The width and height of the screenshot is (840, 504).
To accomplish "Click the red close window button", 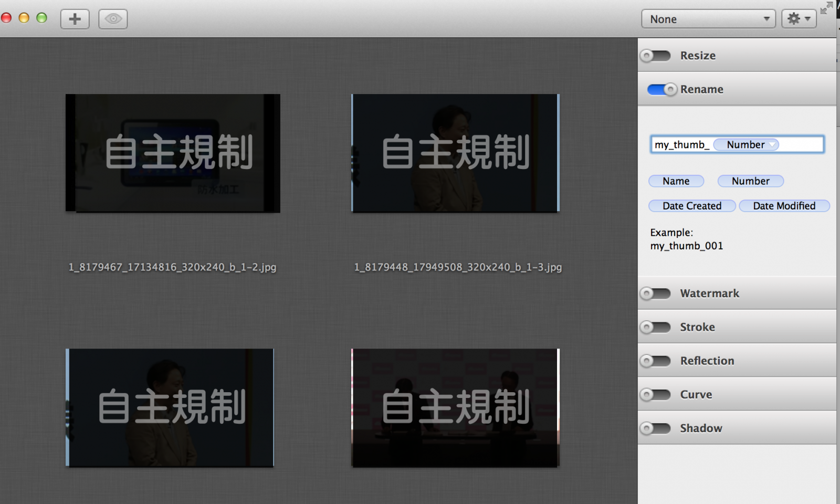I will (x=6, y=18).
